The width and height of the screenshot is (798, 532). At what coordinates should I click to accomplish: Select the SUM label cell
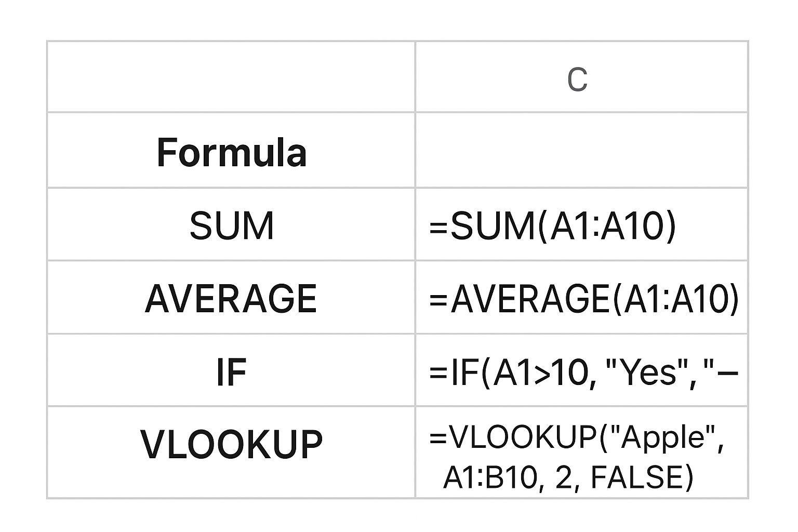pyautogui.click(x=231, y=225)
